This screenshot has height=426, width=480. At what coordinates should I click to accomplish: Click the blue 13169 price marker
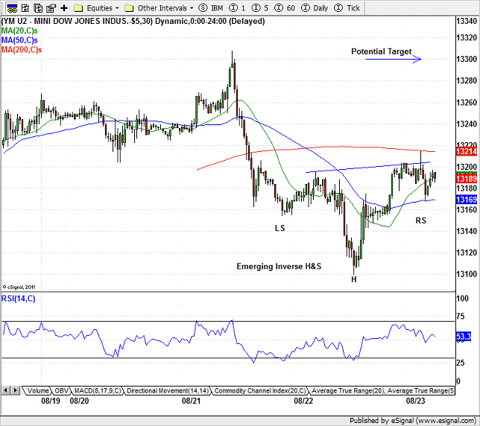(x=466, y=200)
